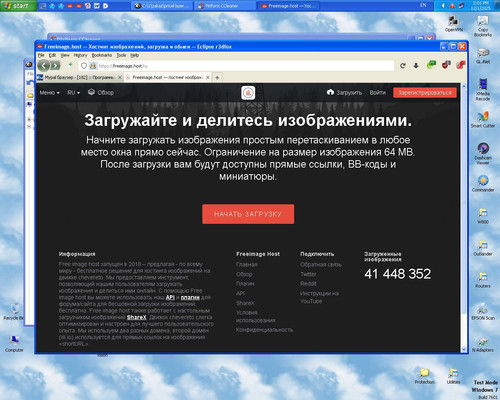This screenshot has height=400, width=500.
Task: Click the red warning tray icon
Action: (452, 6)
